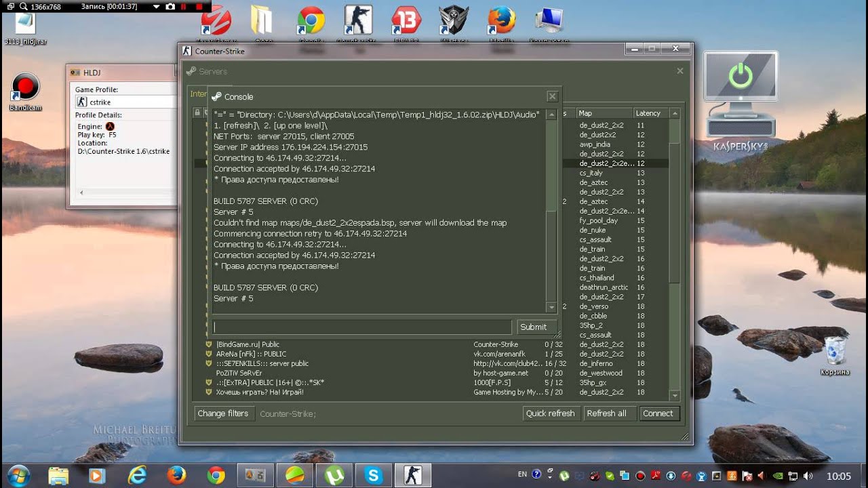This screenshot has width=868, height=488.
Task: Open Warface desktop shortcut
Action: click(x=454, y=24)
